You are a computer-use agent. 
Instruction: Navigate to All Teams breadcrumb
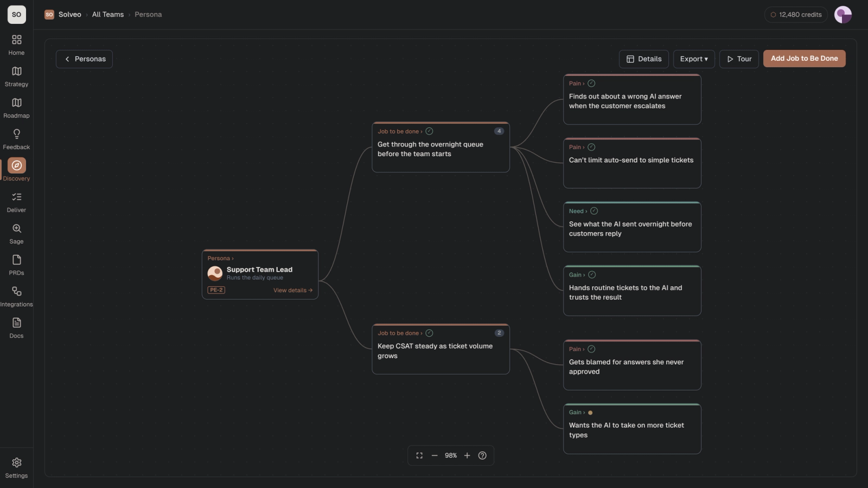(108, 15)
